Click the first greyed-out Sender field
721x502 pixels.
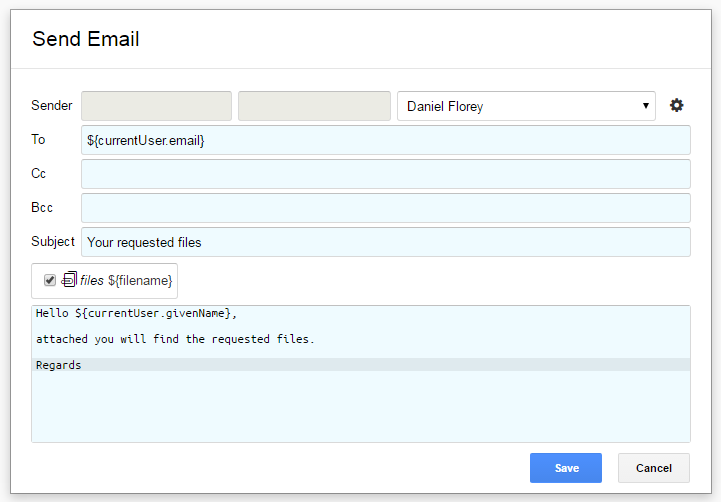click(x=156, y=106)
